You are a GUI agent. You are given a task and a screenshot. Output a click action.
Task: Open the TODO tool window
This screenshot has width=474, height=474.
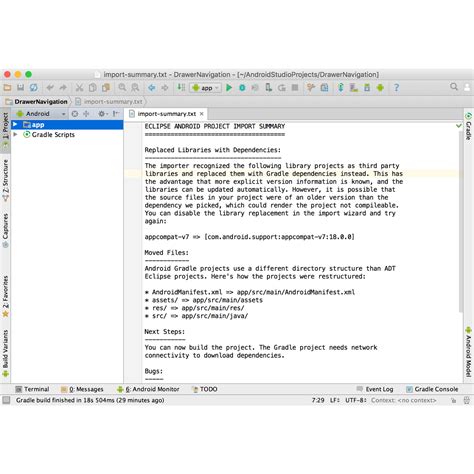205,389
